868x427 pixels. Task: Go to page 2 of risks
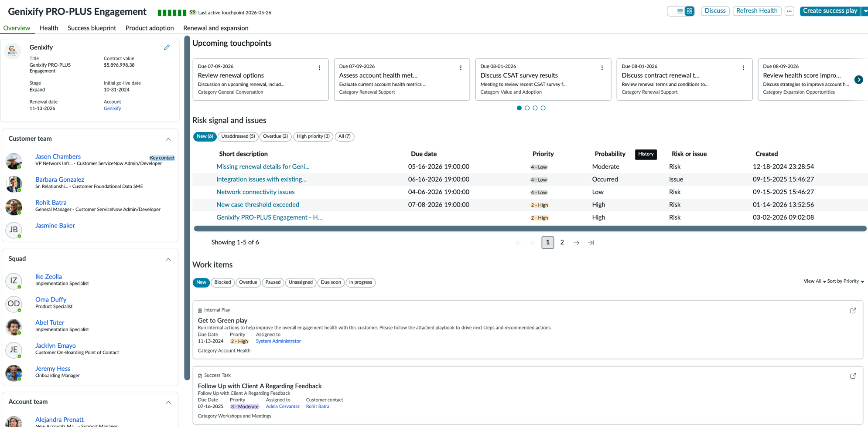562,243
